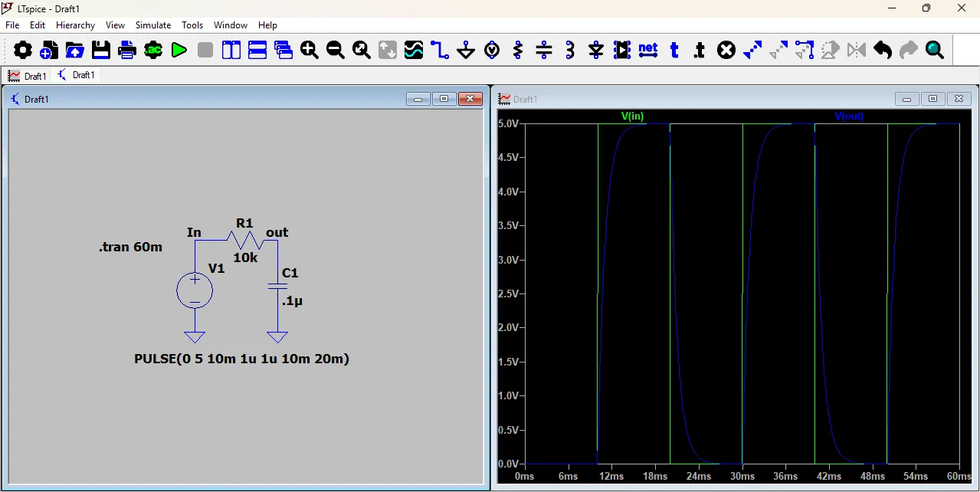Open the Simulate menu

153,25
